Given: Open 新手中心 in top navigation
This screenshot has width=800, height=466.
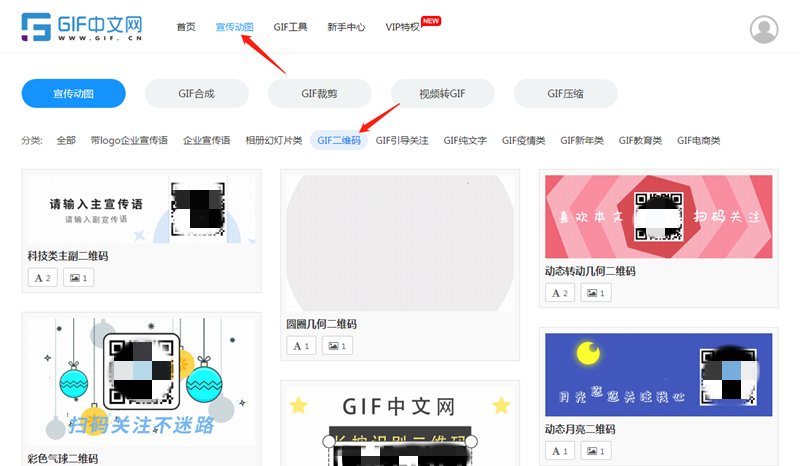Looking at the screenshot, I should pos(346,27).
